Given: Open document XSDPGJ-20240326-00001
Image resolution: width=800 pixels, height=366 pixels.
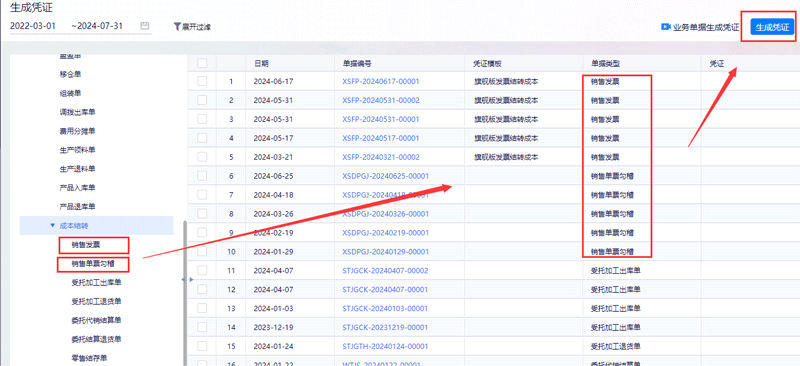Looking at the screenshot, I should pos(385,213).
